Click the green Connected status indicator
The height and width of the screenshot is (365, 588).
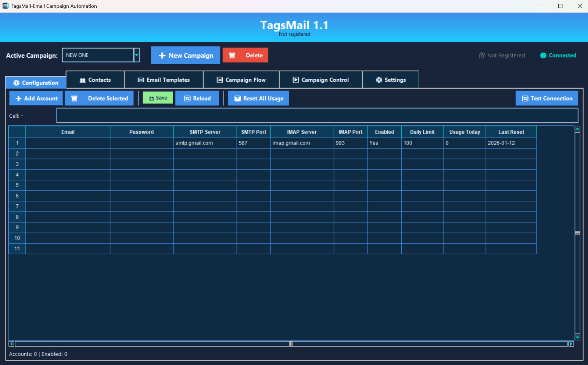tap(543, 56)
